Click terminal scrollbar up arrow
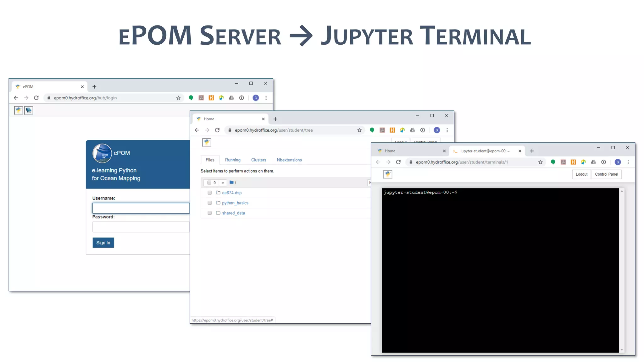The height and width of the screenshot is (362, 644). (x=622, y=191)
